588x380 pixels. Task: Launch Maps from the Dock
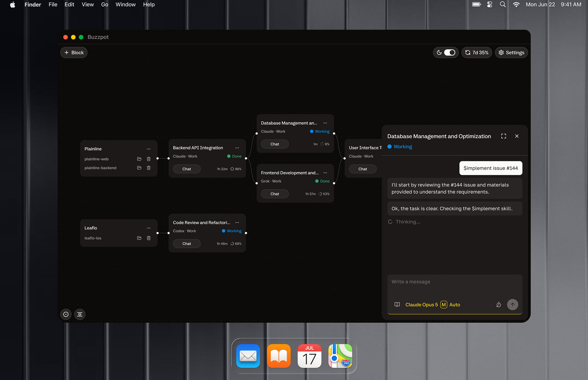(x=340, y=356)
